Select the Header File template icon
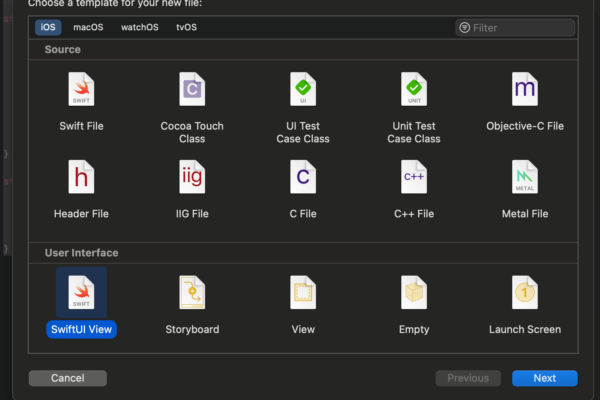The height and width of the screenshot is (400, 600). coord(81,178)
